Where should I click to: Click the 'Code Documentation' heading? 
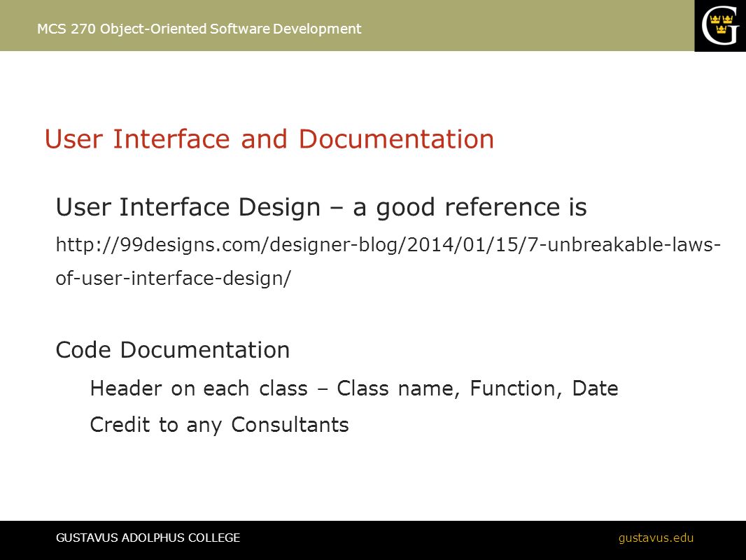click(173, 350)
